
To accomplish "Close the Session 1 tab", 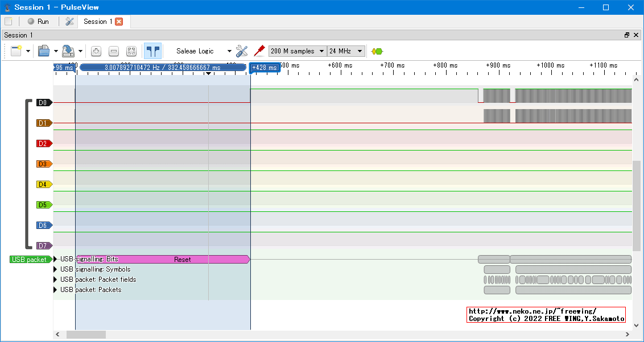I will [x=119, y=22].
